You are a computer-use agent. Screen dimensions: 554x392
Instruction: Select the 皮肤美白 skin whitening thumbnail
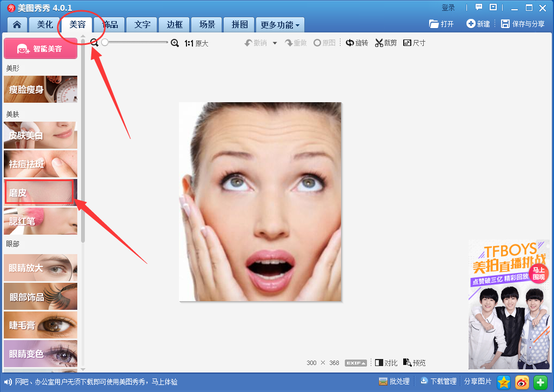point(41,135)
